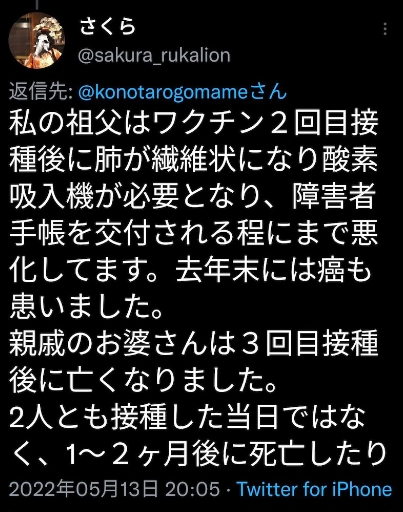The image size is (403, 512).
Task: Select the line 後に亡くなりました。
Action: (x=144, y=379)
